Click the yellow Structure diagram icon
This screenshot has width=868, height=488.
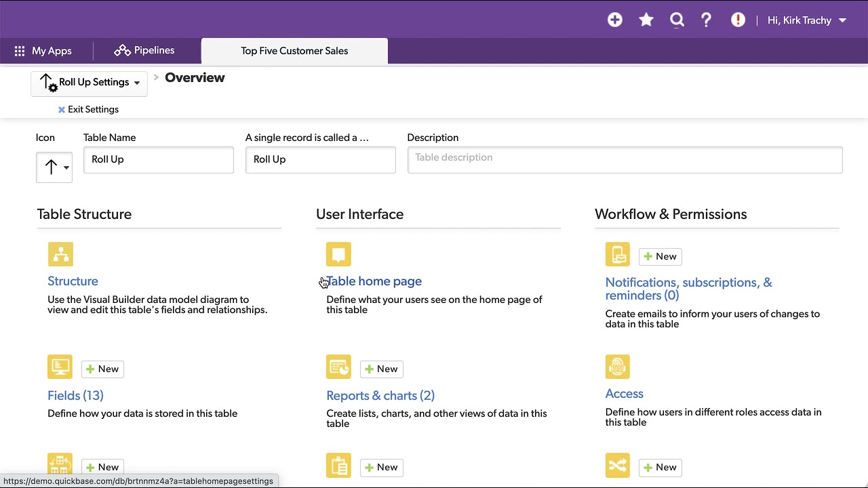[60, 254]
